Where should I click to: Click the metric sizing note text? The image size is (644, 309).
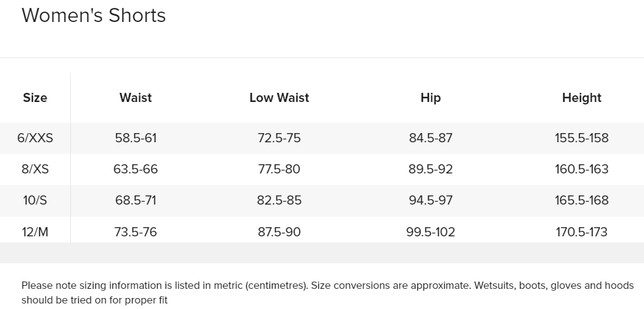[x=327, y=293]
